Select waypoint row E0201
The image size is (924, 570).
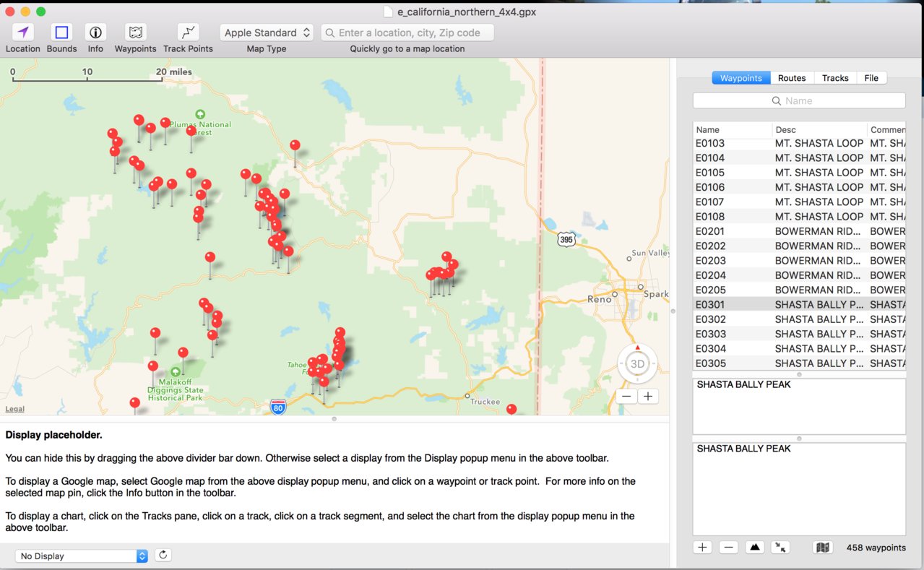tap(799, 231)
